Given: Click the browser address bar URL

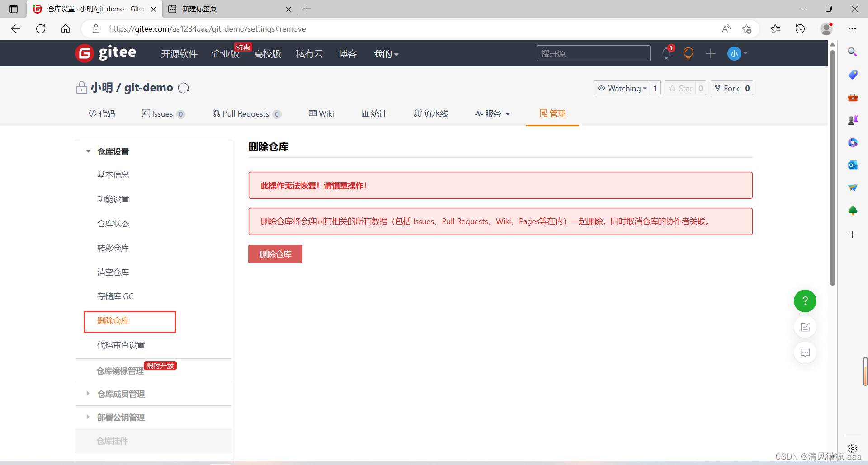Looking at the screenshot, I should [208, 28].
